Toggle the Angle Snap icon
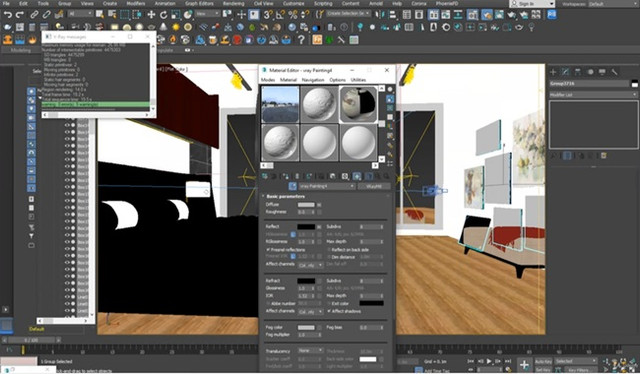640x374 pixels. tap(280, 15)
